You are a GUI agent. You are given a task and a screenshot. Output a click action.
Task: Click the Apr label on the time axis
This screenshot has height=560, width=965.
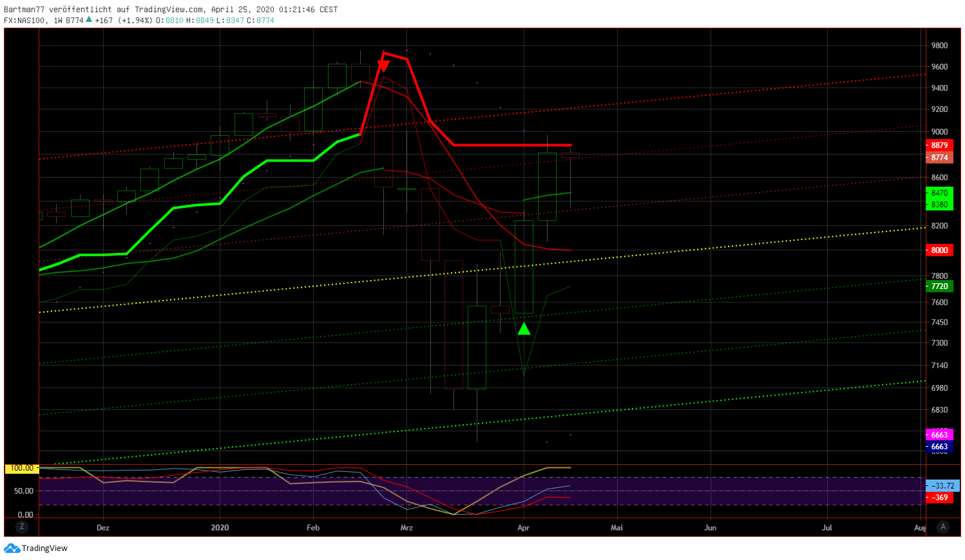523,527
